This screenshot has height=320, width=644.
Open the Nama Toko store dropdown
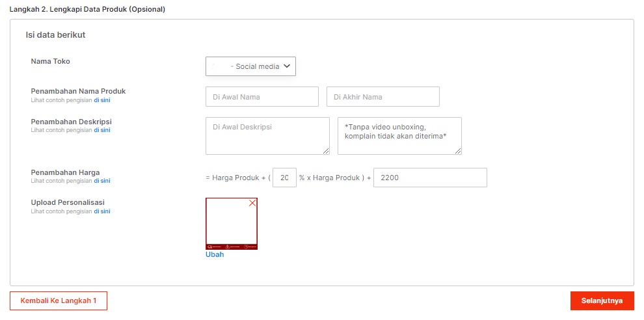pos(250,66)
